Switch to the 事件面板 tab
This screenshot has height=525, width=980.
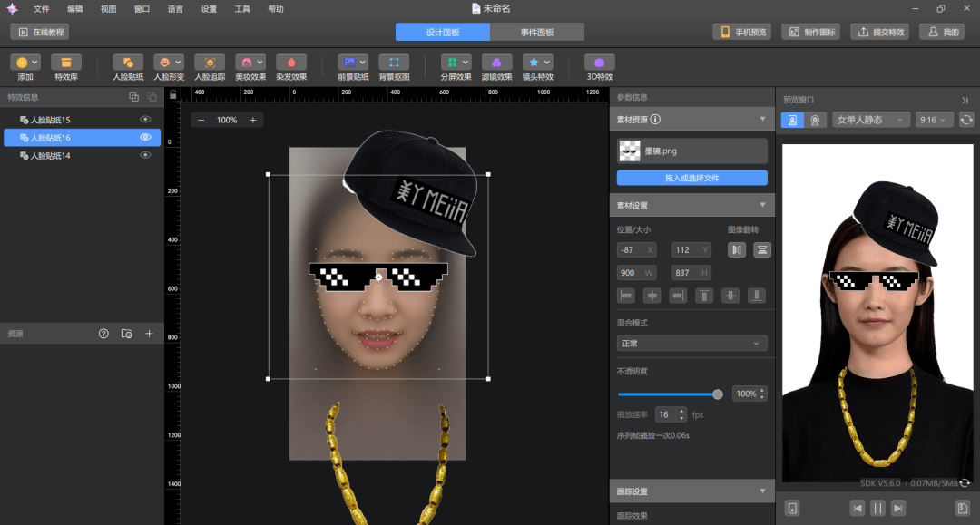click(537, 32)
